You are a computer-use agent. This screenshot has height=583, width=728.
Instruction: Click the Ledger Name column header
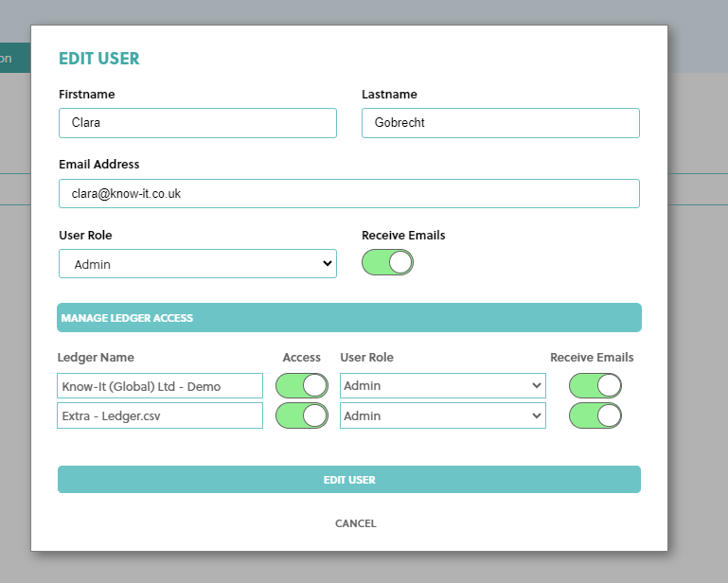[96, 358]
